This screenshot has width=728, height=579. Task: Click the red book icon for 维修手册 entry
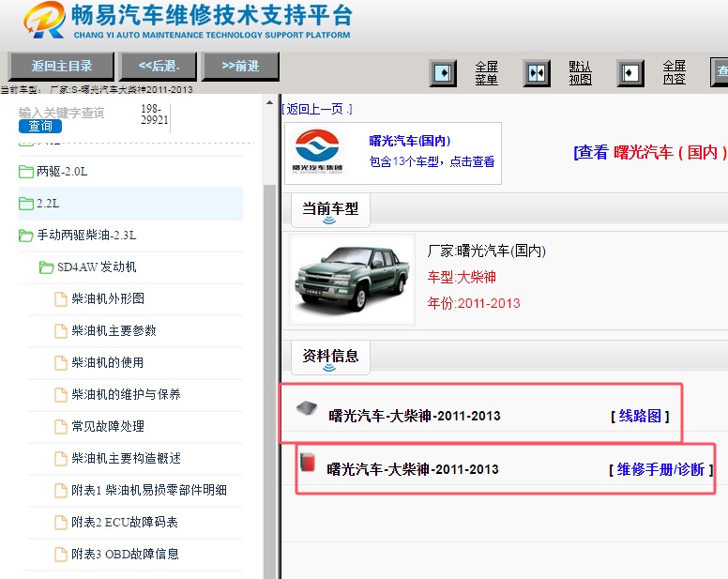point(308,462)
